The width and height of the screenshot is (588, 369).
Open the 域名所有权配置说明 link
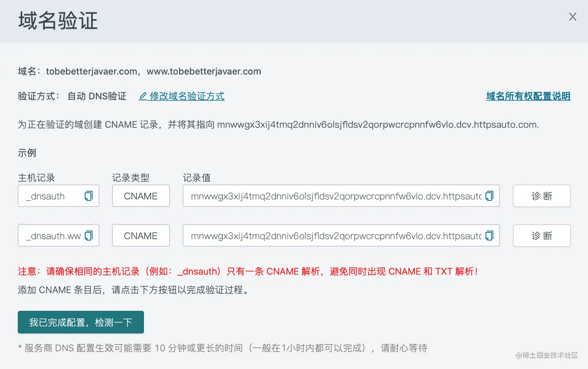click(x=528, y=96)
